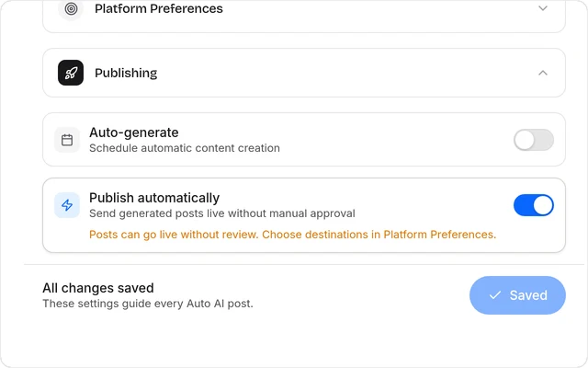
Task: Select the Auto-generate heading text
Action: click(134, 132)
